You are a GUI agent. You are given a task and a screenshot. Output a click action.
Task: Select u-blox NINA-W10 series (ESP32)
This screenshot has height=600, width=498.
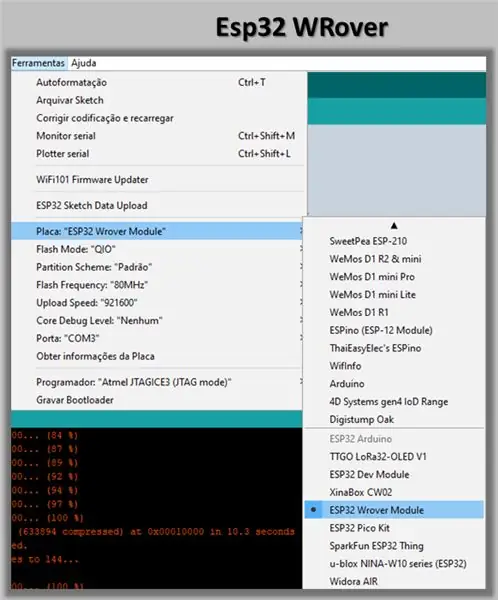394,564
